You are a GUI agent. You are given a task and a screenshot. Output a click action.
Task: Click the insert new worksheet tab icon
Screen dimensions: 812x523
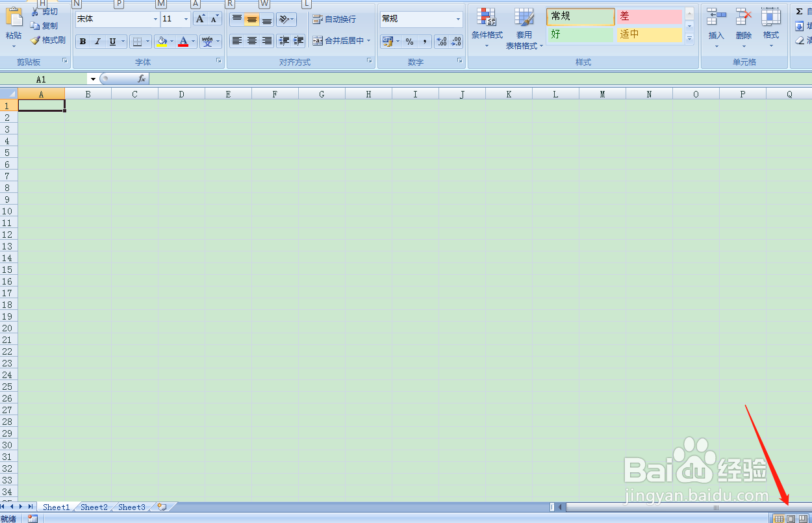click(x=162, y=507)
